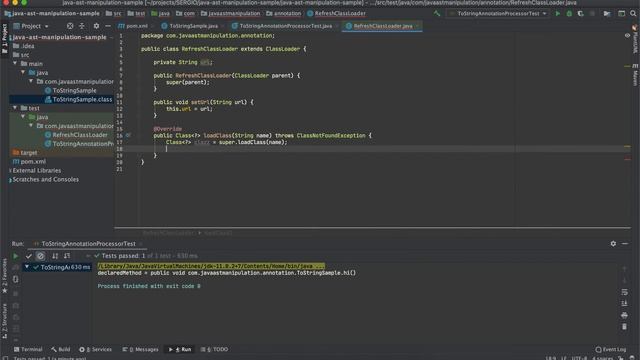
Task: Switch to the Run tool window tab
Action: pyautogui.click(x=180, y=349)
